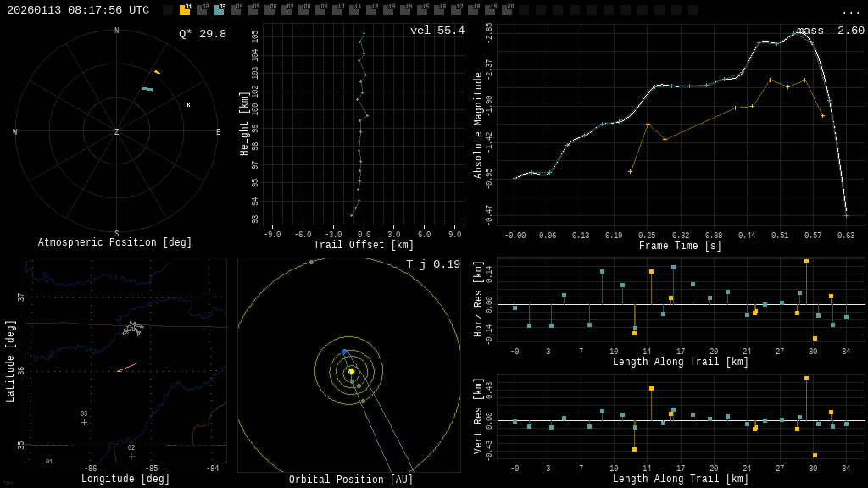Click the UTC timestamp at top left

coord(78,10)
